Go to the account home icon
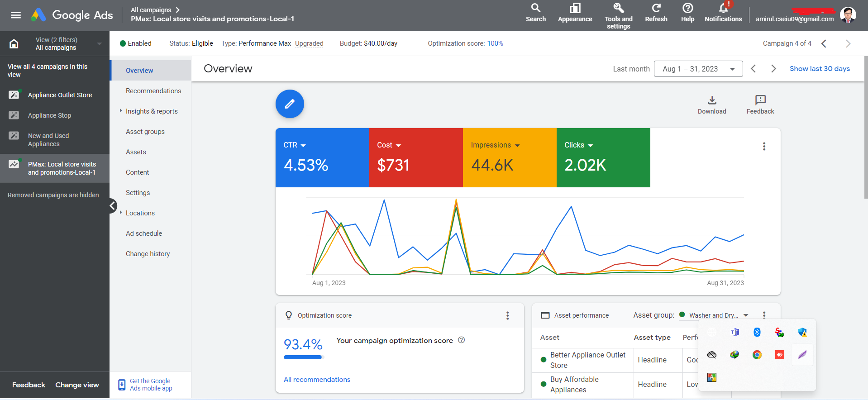Screen dimensions: 868x400 click(x=14, y=44)
